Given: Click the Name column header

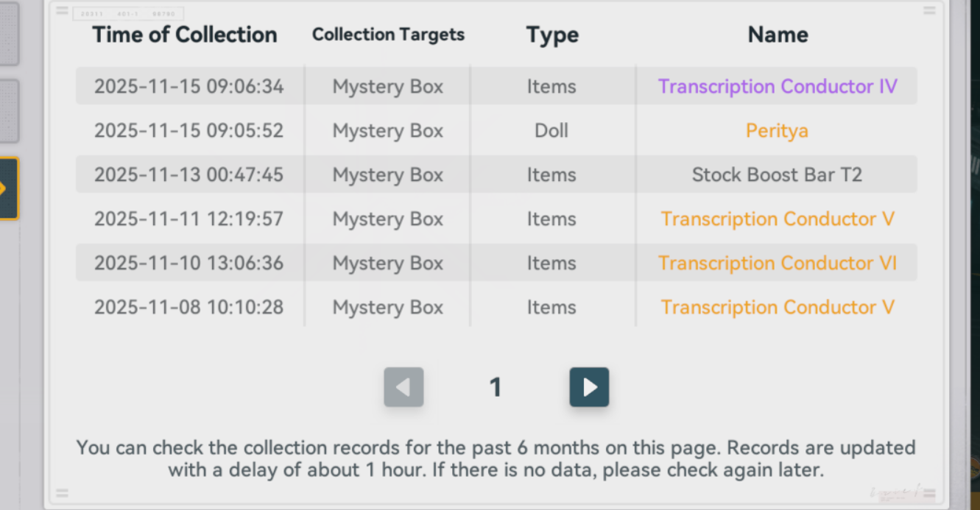Looking at the screenshot, I should 778,35.
